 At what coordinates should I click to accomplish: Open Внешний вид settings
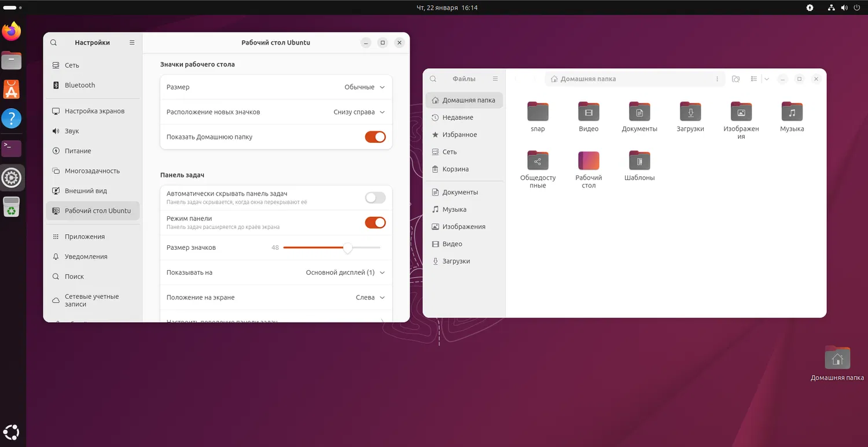(93, 191)
